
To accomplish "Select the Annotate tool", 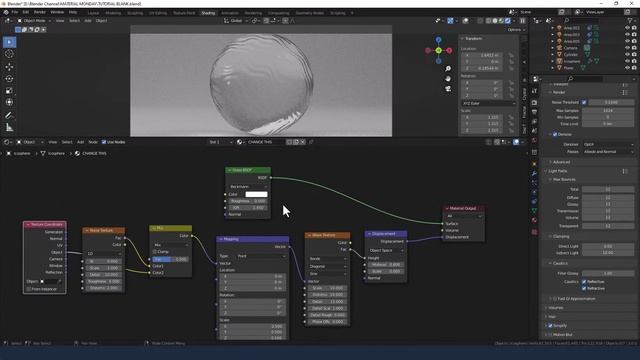I will point(9,116).
